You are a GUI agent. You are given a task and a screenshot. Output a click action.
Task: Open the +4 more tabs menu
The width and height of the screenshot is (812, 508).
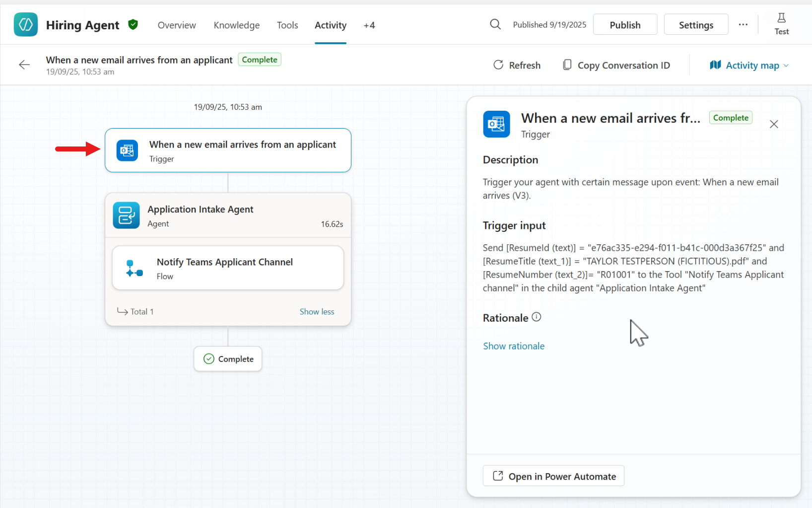[369, 25]
